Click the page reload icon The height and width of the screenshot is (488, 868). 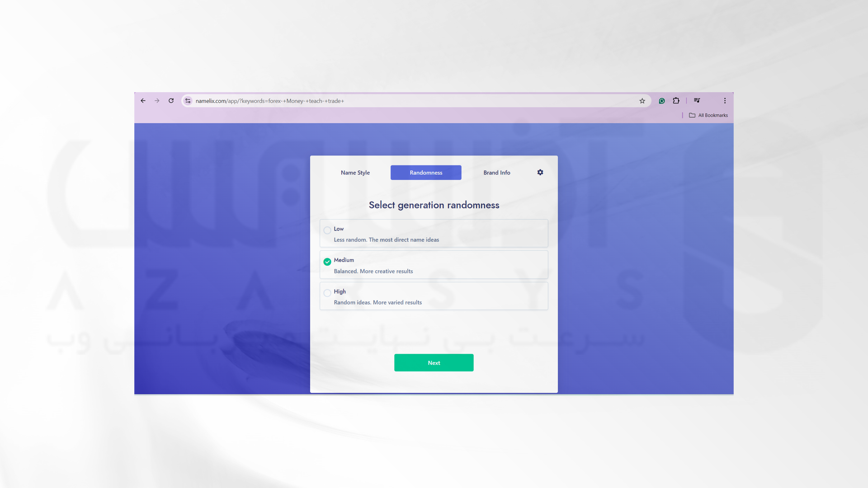coord(171,100)
